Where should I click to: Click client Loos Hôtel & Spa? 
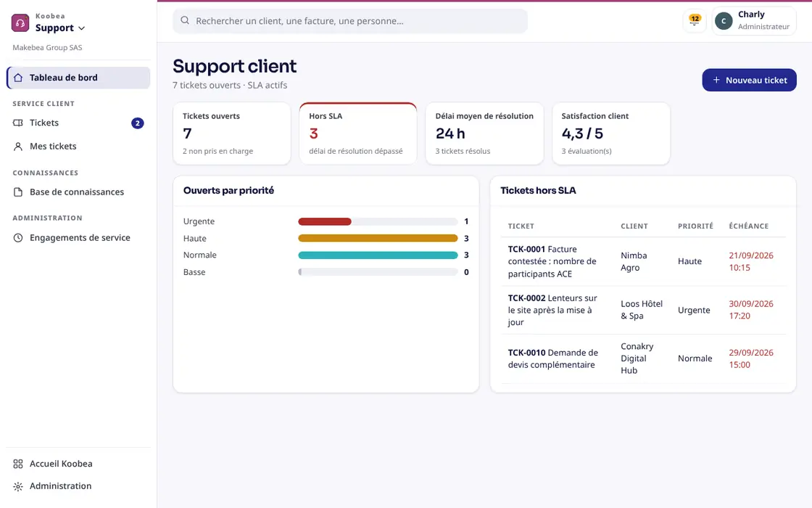tap(642, 310)
